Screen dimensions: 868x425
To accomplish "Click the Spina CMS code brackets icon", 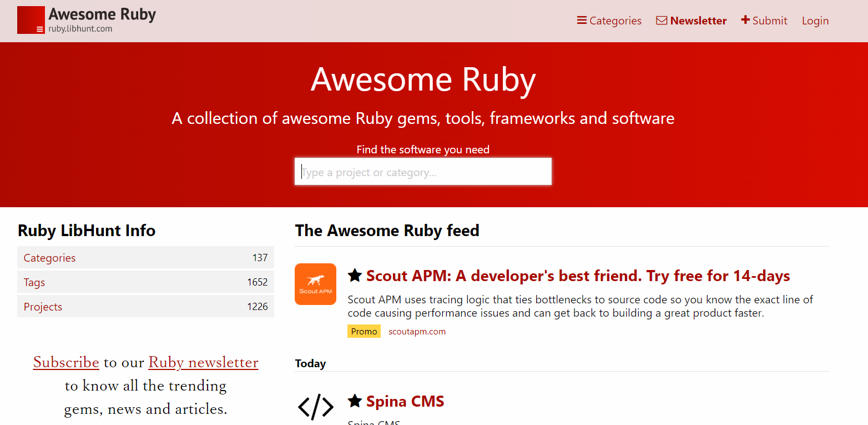I will click(315, 407).
